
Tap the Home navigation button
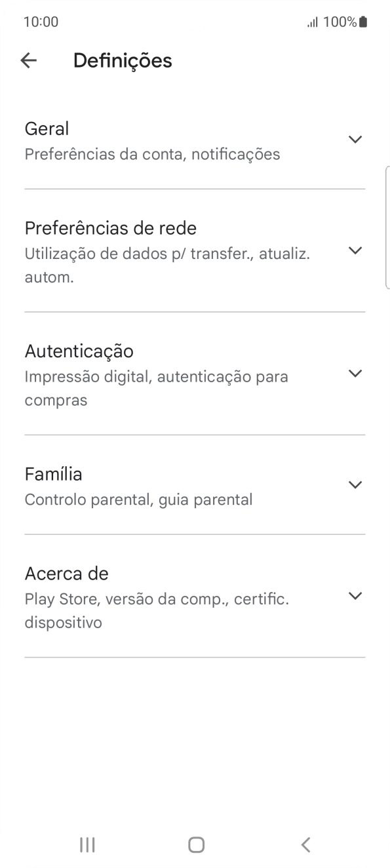pyautogui.click(x=195, y=844)
